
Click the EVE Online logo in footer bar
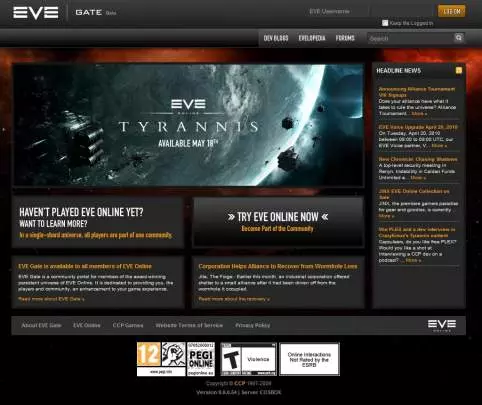pos(442,325)
